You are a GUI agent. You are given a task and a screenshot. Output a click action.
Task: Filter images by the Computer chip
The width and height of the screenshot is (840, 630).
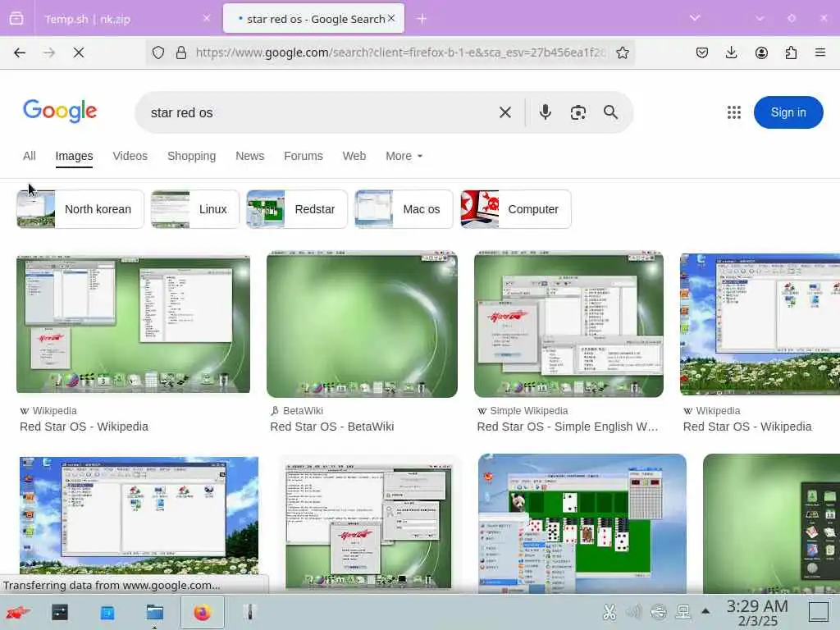point(516,209)
